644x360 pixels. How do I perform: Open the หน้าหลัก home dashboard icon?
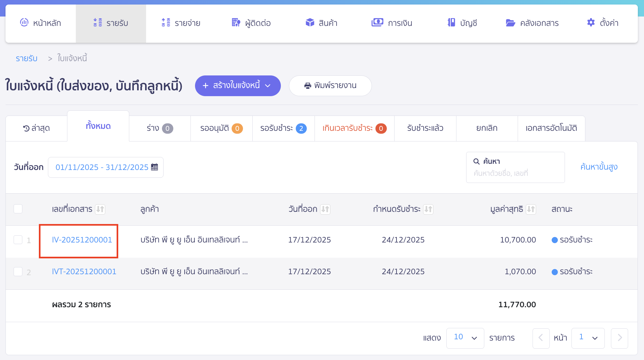click(x=24, y=23)
